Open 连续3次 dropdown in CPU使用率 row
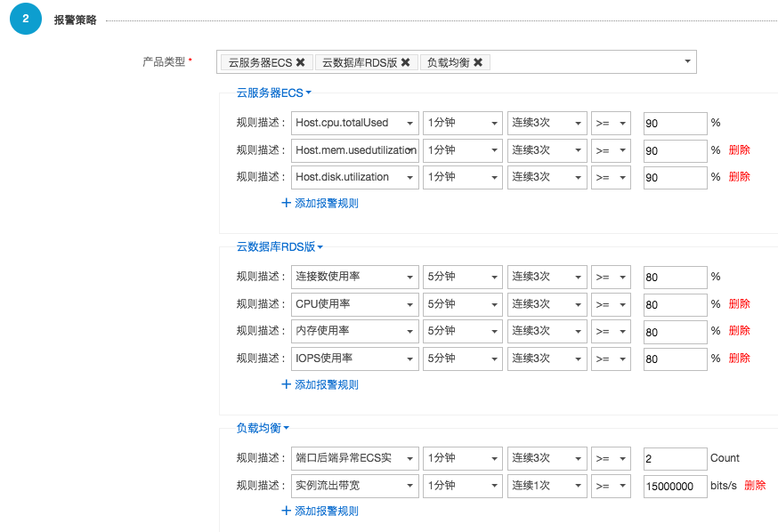The image size is (778, 532). [547, 304]
